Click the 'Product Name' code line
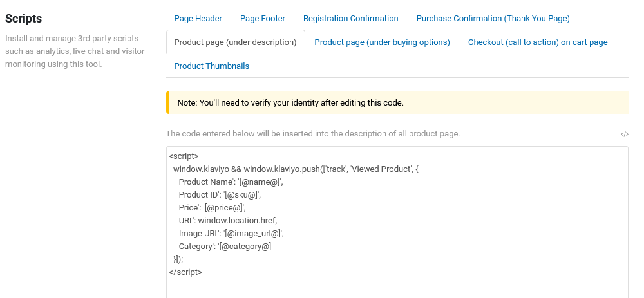Screen dimensions: 644x298 pos(230,182)
